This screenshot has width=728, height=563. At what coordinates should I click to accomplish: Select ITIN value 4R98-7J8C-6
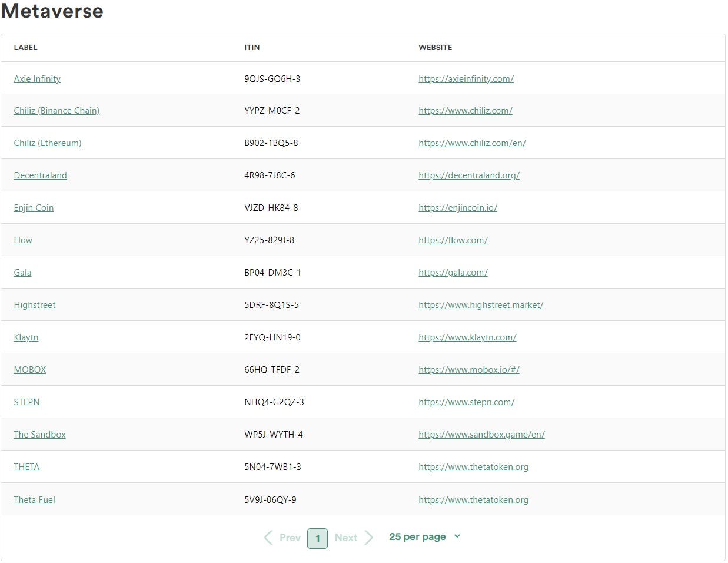click(270, 175)
